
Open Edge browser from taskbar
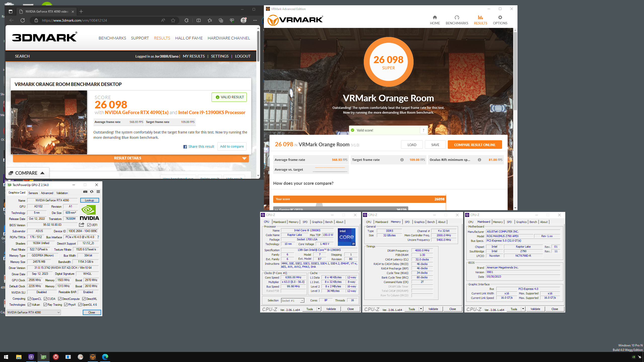pos(105,357)
